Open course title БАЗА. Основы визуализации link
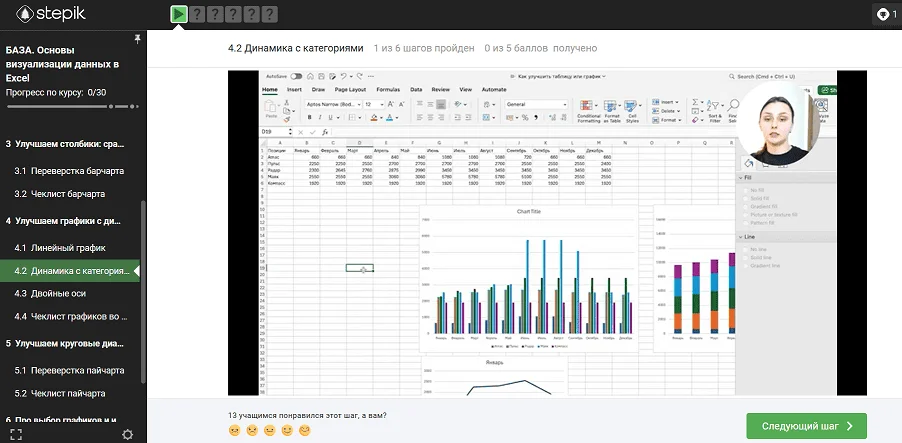Viewport: 902px width, 443px height. (62, 63)
